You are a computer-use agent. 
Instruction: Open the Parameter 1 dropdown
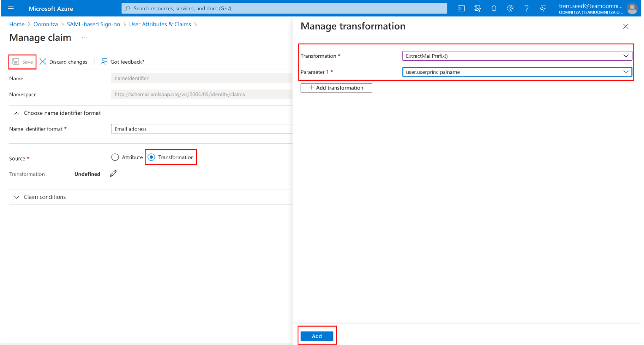pyautogui.click(x=517, y=72)
